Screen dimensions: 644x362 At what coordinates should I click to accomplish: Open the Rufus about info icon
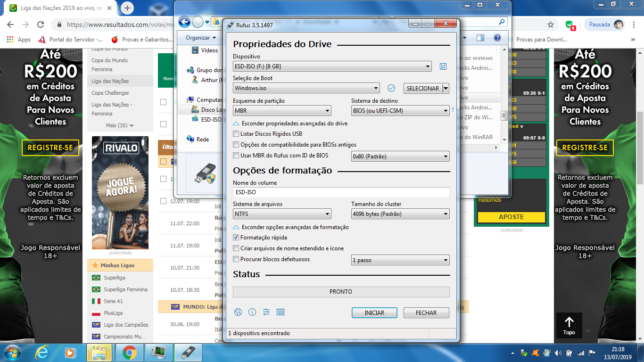[x=252, y=312]
